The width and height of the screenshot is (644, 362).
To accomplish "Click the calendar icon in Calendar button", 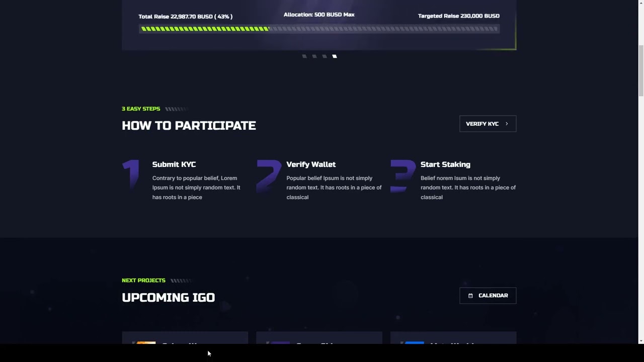I will click(x=470, y=296).
